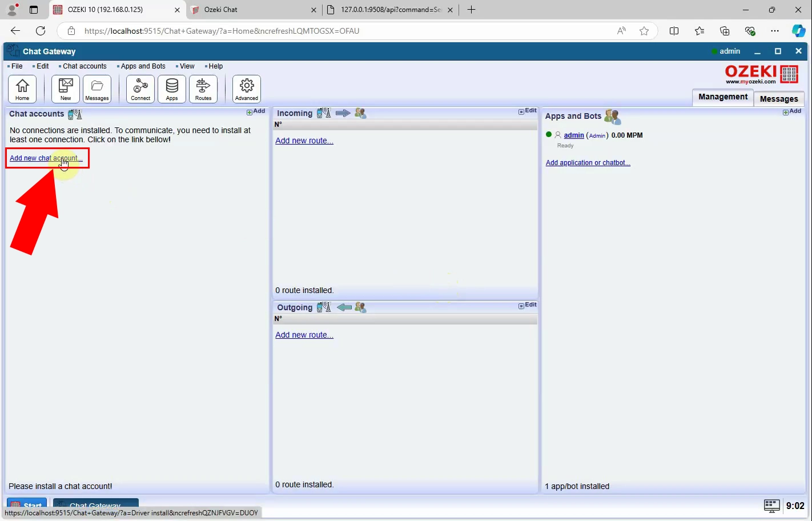Open the Copilot sidebar icon
This screenshot has height=521, width=812.
pos(798,31)
